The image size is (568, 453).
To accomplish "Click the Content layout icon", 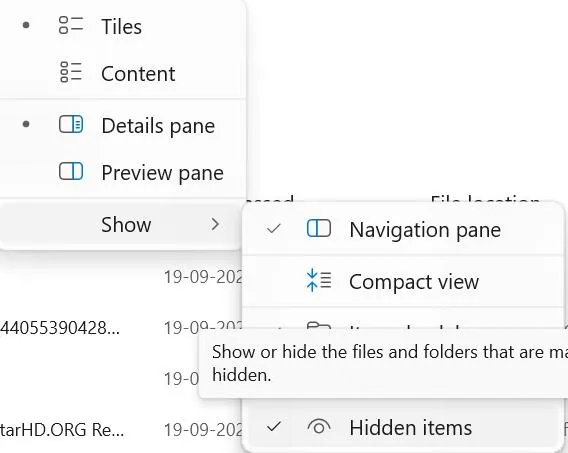I will coord(71,72).
